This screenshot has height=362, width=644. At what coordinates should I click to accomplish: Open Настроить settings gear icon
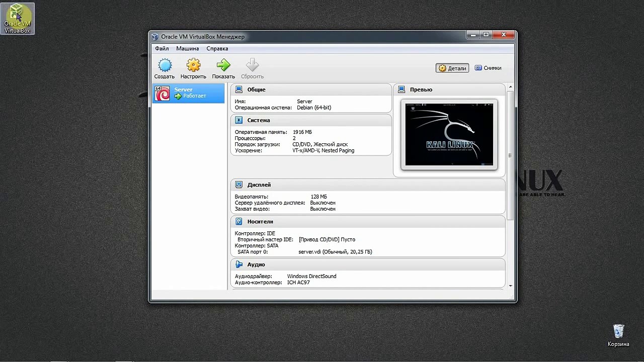[x=193, y=65]
